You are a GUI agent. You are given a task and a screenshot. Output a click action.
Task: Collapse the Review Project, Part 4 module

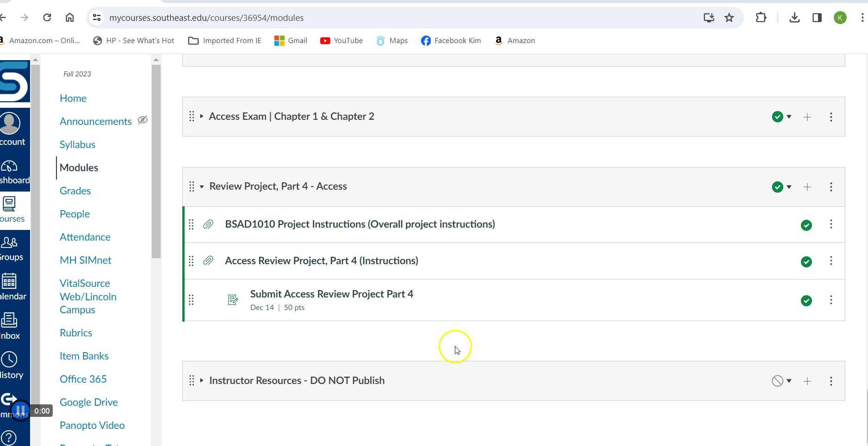click(202, 186)
